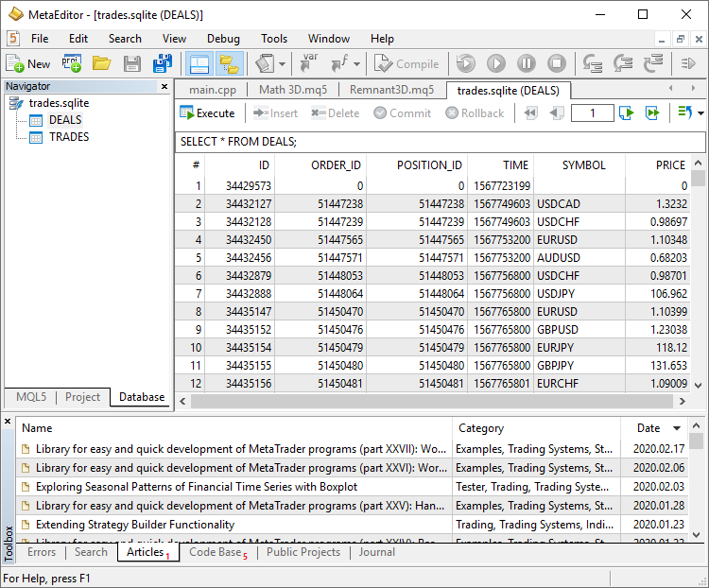Switch to Project navigator tab
Image resolution: width=709 pixels, height=588 pixels.
pyautogui.click(x=82, y=397)
